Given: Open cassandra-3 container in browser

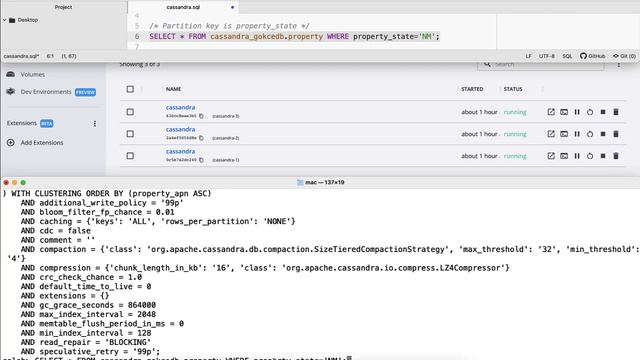Looking at the screenshot, I should coord(551,112).
